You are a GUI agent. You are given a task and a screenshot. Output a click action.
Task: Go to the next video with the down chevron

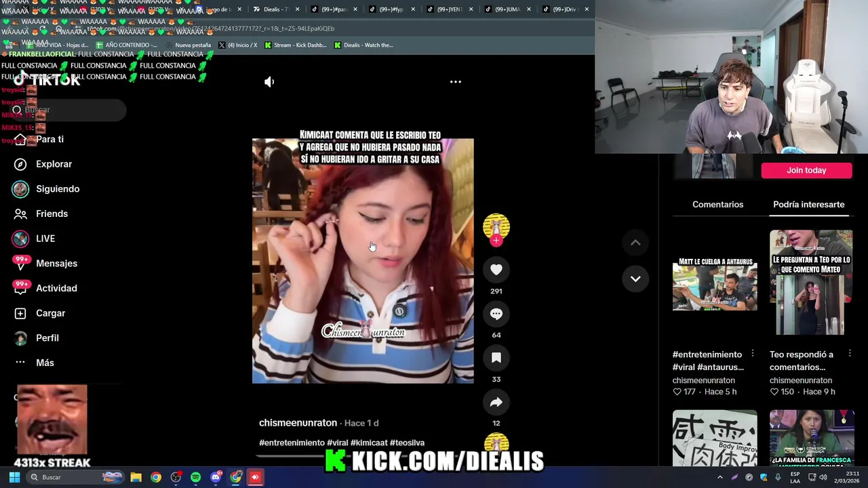click(x=635, y=279)
